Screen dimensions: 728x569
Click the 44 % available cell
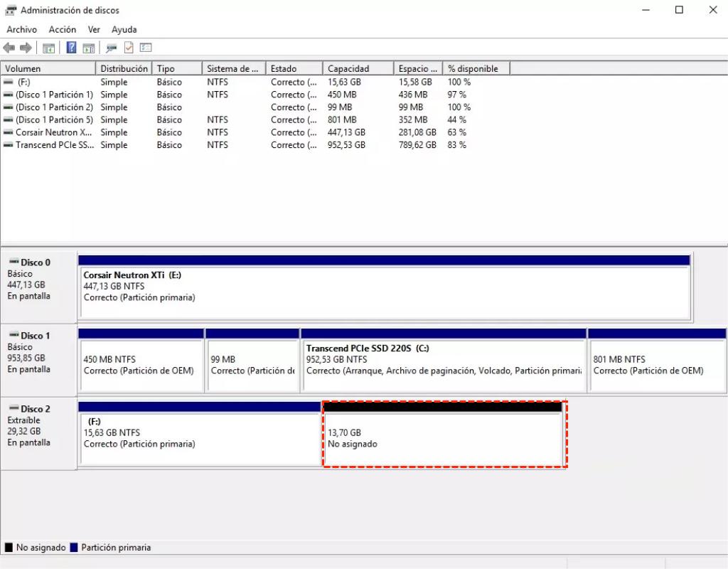[x=457, y=119]
